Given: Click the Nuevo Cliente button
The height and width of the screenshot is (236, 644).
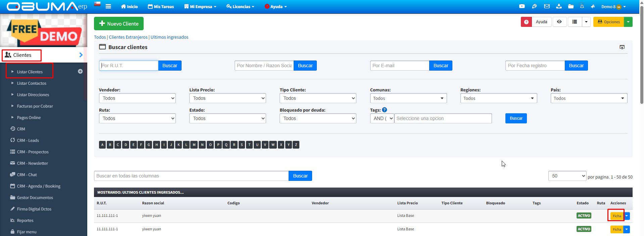Looking at the screenshot, I should pyautogui.click(x=119, y=24).
